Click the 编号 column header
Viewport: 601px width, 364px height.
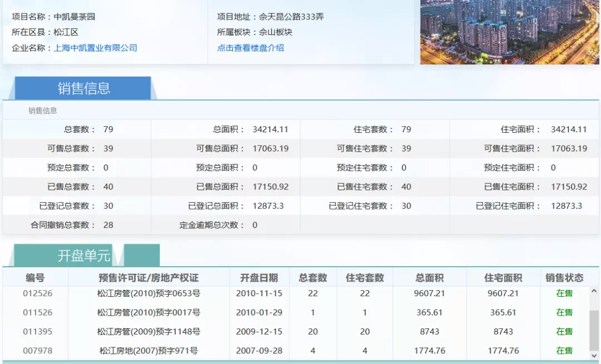pyautogui.click(x=35, y=277)
